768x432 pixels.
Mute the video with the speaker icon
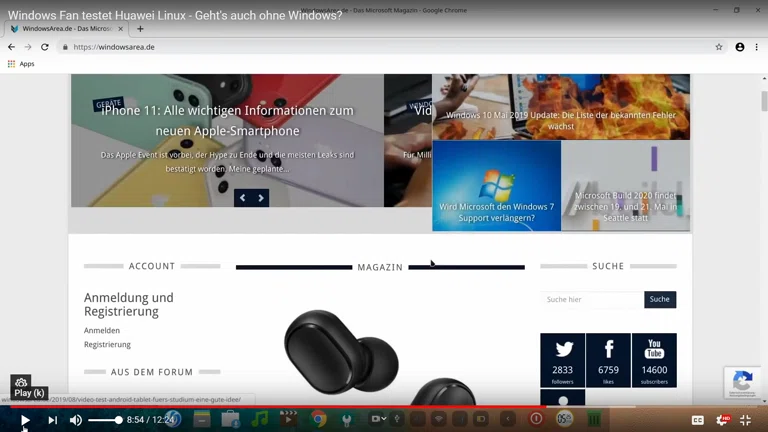pos(75,420)
